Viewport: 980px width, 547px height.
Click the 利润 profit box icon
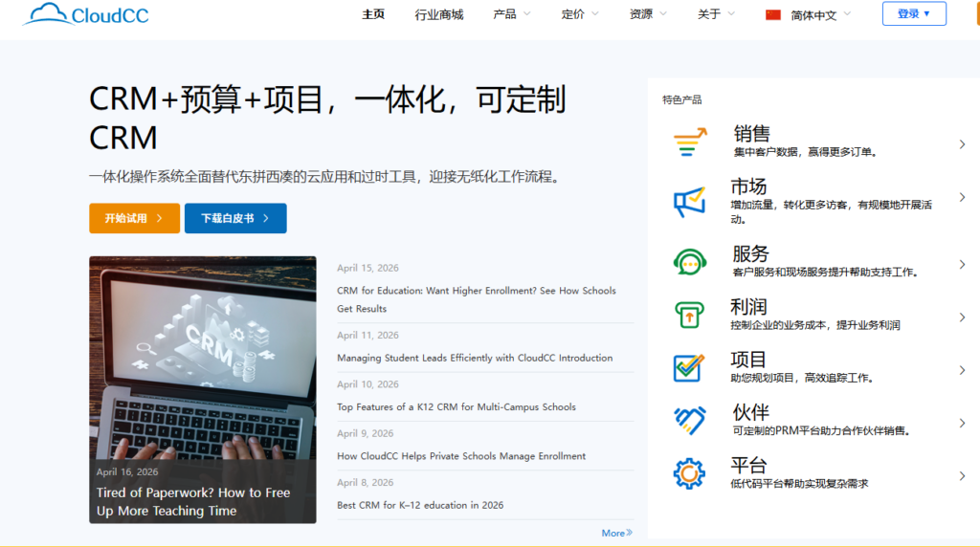pos(689,315)
